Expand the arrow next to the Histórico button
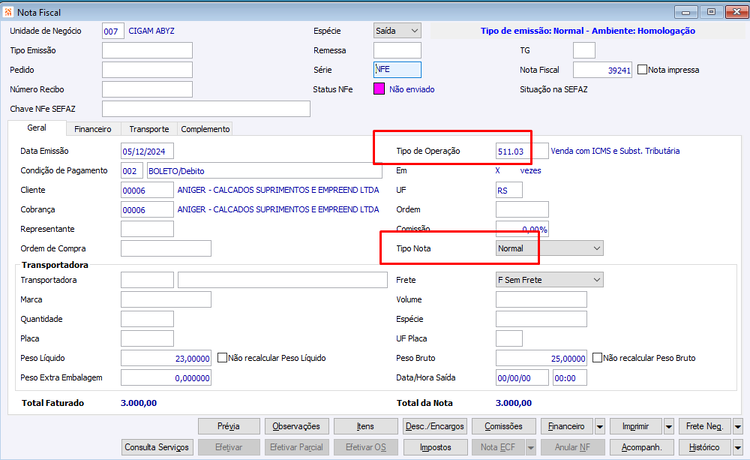Screen dimensions: 750x460 (738, 447)
